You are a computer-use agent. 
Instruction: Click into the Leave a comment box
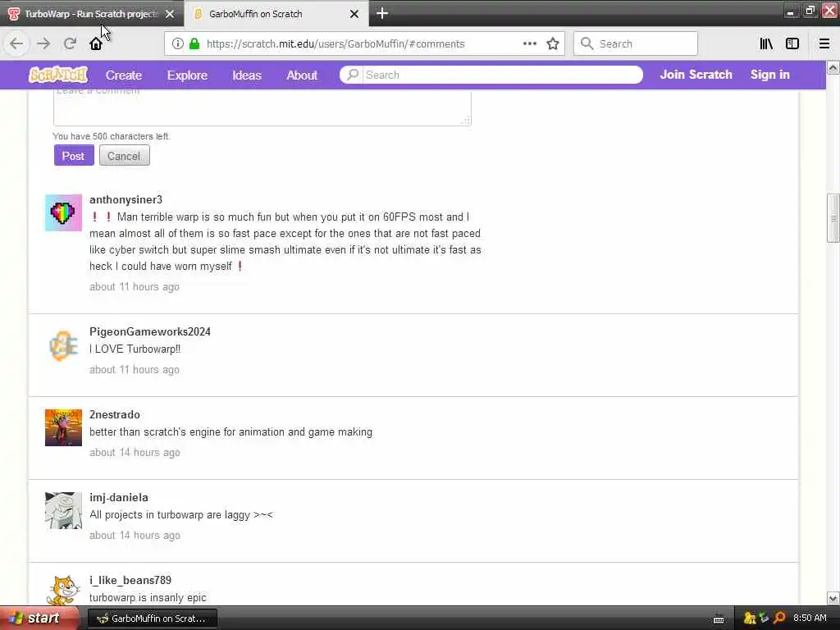click(262, 108)
